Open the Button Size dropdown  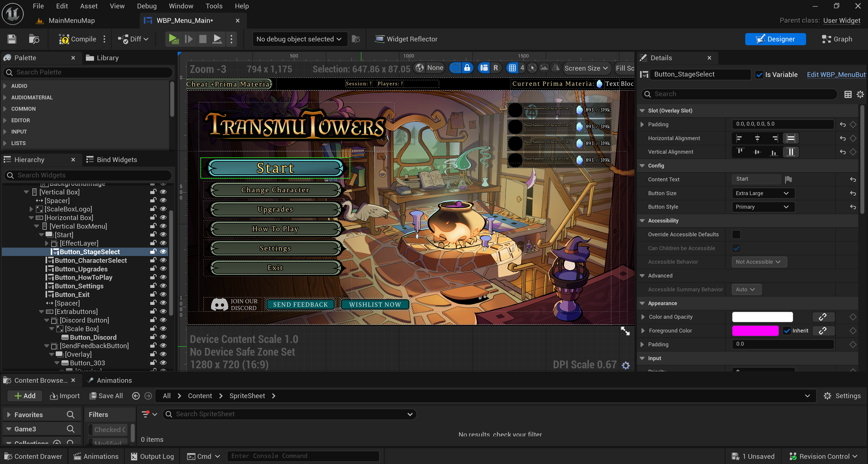pos(763,193)
